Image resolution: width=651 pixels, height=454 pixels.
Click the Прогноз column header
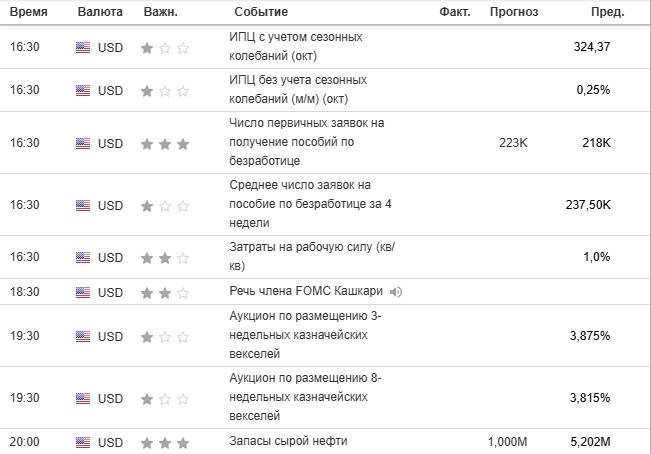[x=513, y=12]
